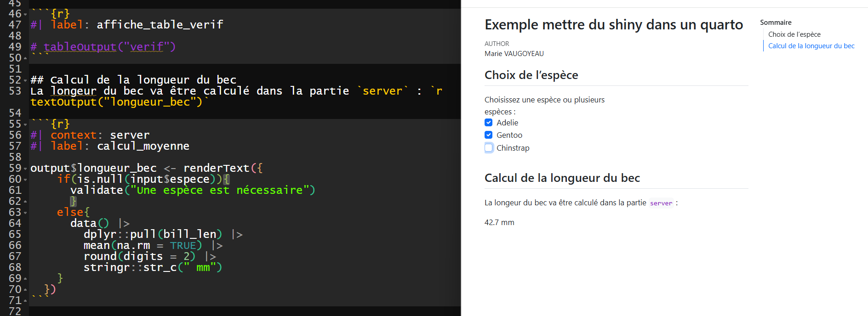The height and width of the screenshot is (316, 868).
Task: Fold the else block at line 63
Action: tap(25, 213)
